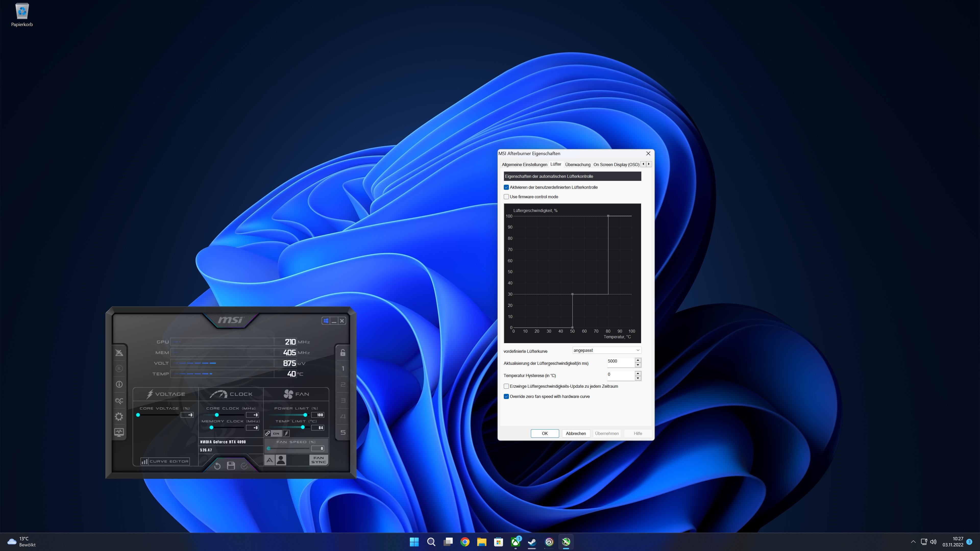Check Erzwinge Lüftergeschwindigkeits-Update zu jedem Zeitraum
980x551 pixels.
506,386
